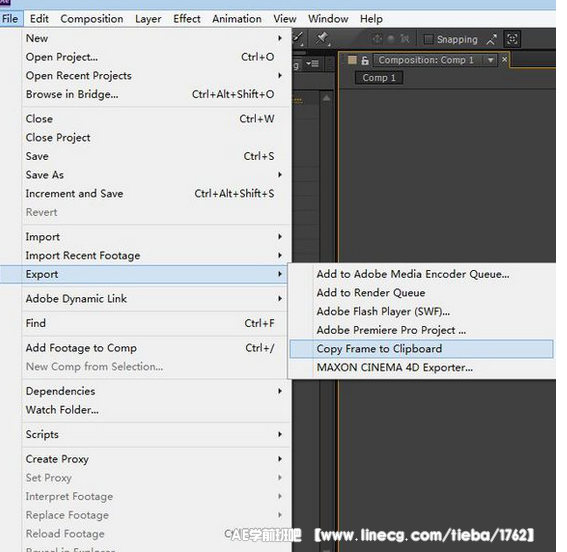
Task: Open the Edit menu
Action: (39, 18)
